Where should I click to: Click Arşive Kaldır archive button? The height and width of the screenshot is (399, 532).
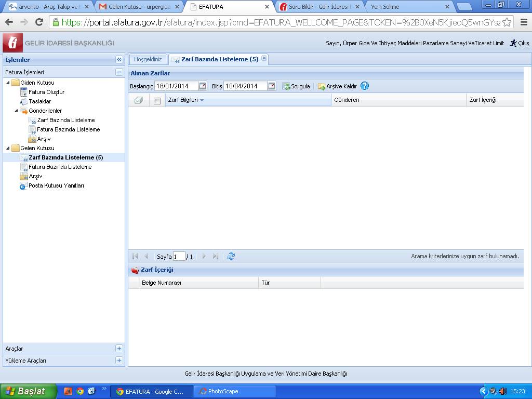tap(338, 86)
